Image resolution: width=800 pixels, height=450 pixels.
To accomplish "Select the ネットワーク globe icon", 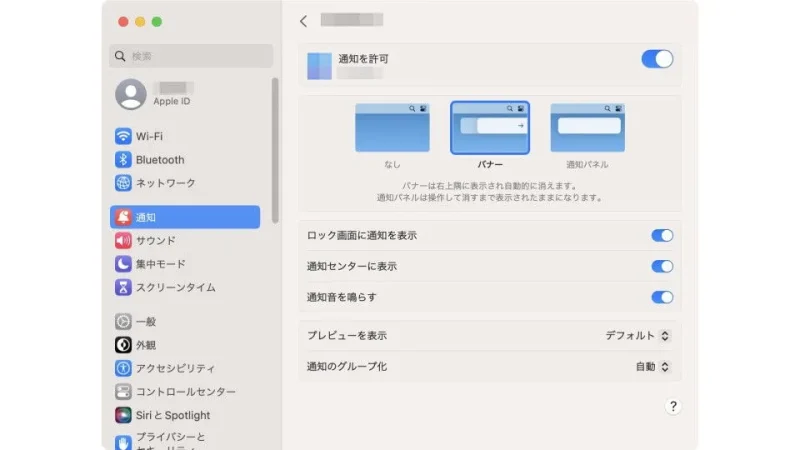I will tap(123, 183).
